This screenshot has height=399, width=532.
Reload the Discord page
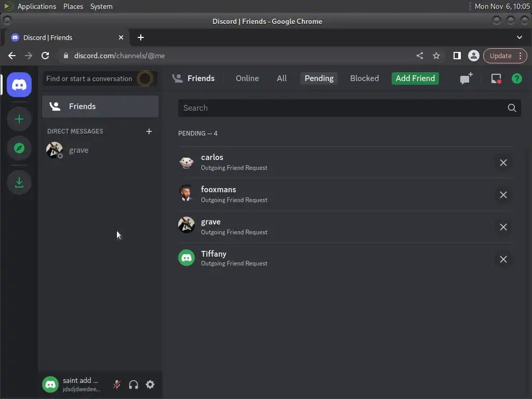(45, 56)
